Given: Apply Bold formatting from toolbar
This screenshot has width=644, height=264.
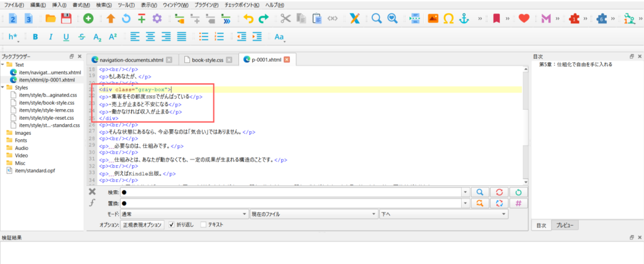Looking at the screenshot, I should [x=35, y=37].
